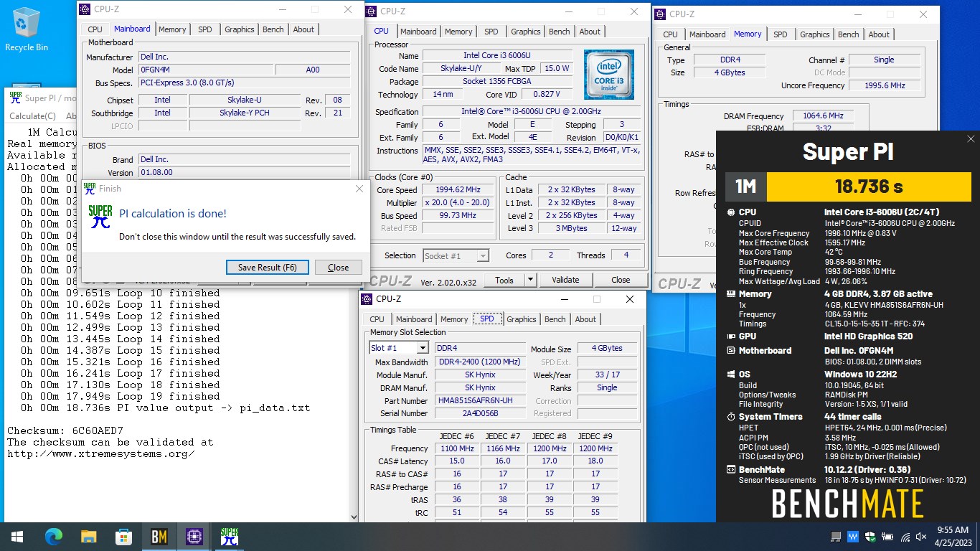Dismiss Finish dialog with its title X
Viewport: 980px width, 551px height.
coord(359,189)
